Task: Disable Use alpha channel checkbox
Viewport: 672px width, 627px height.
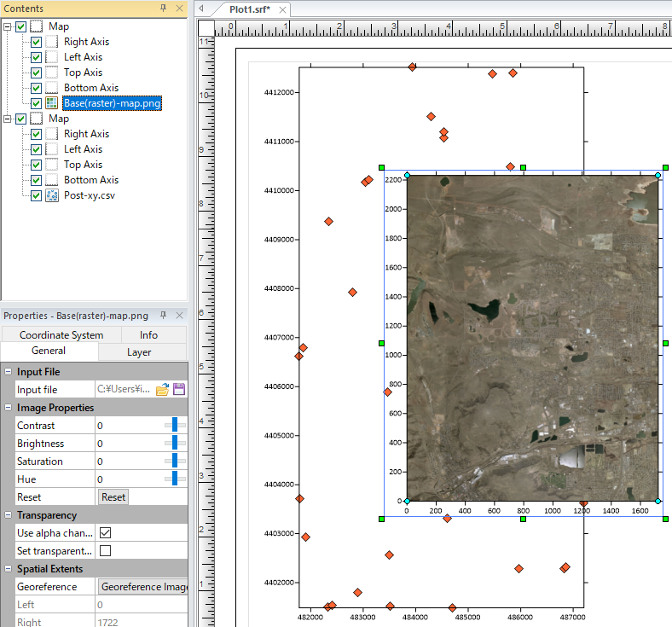Action: (x=105, y=532)
